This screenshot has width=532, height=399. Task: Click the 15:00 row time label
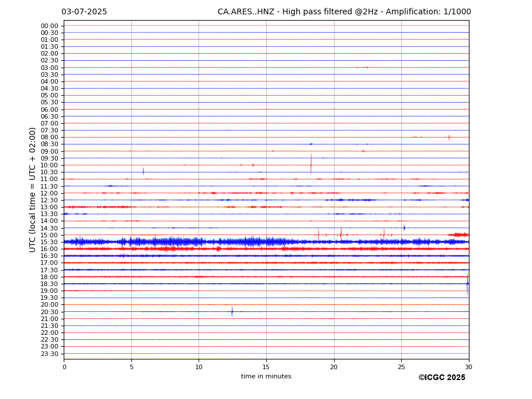click(x=49, y=235)
